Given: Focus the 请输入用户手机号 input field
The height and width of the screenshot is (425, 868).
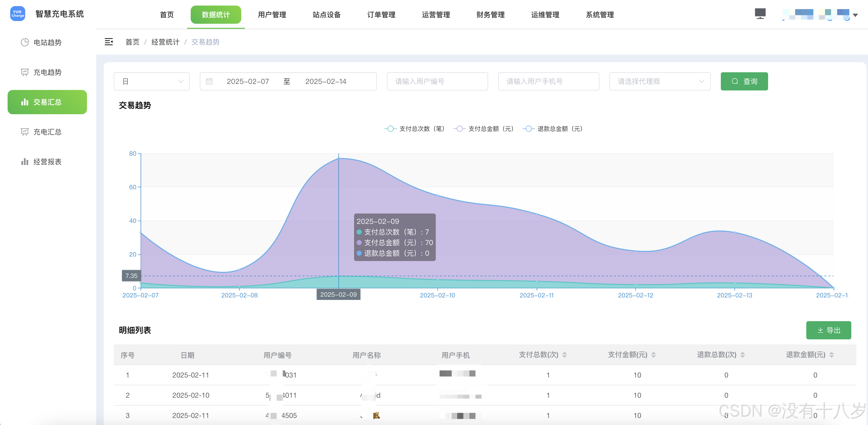Looking at the screenshot, I should point(548,82).
